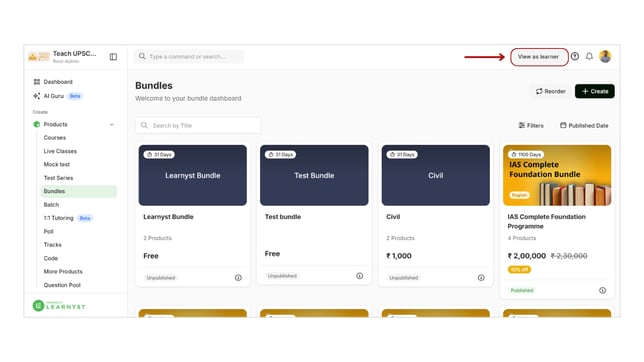
Task: Open info icon on Learnyst Bundle card
Action: [238, 278]
